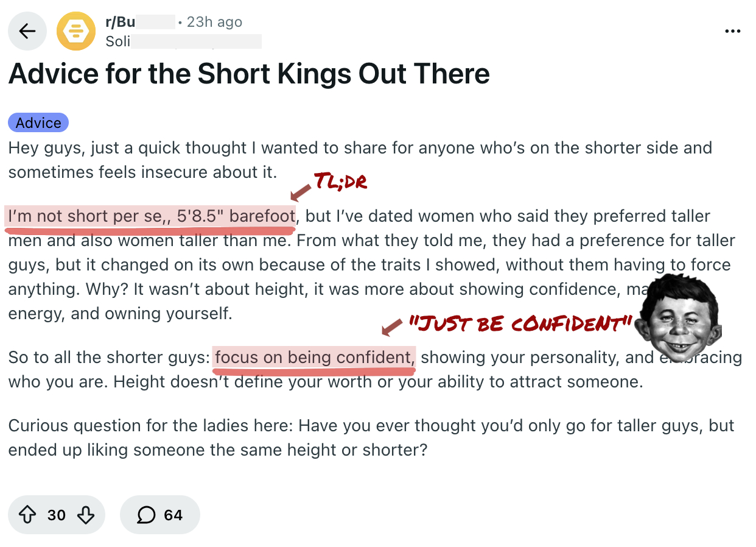Upvote the post with the up arrow
756x547 pixels.
[x=28, y=515]
